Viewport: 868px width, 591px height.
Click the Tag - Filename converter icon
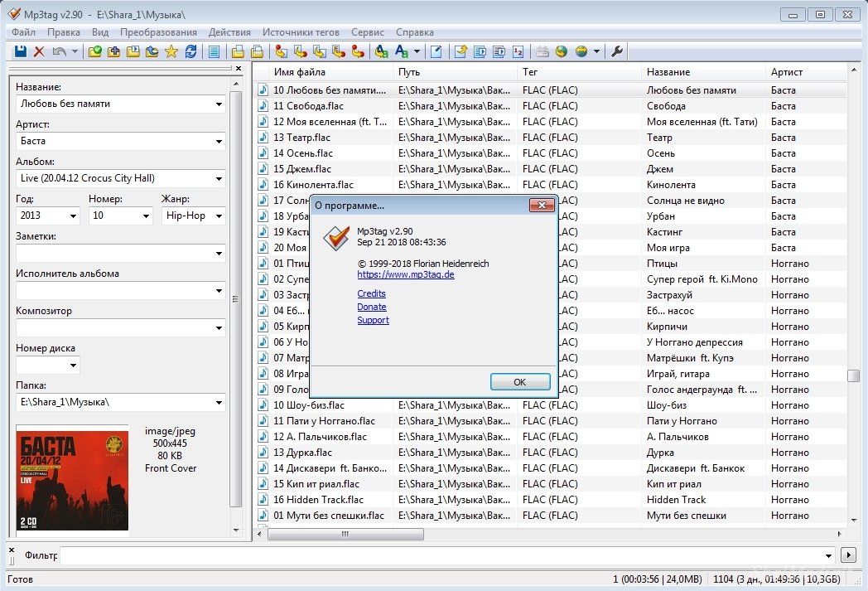pos(281,51)
